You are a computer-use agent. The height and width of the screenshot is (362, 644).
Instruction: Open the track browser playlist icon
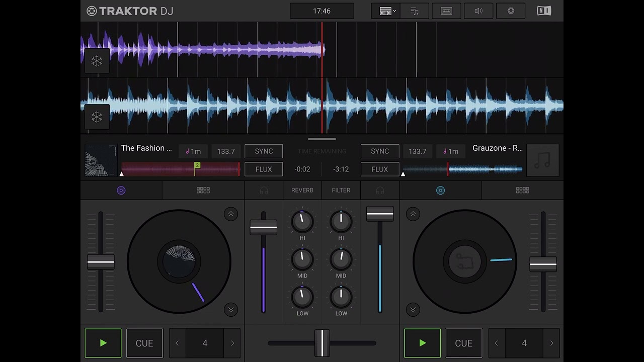(415, 11)
